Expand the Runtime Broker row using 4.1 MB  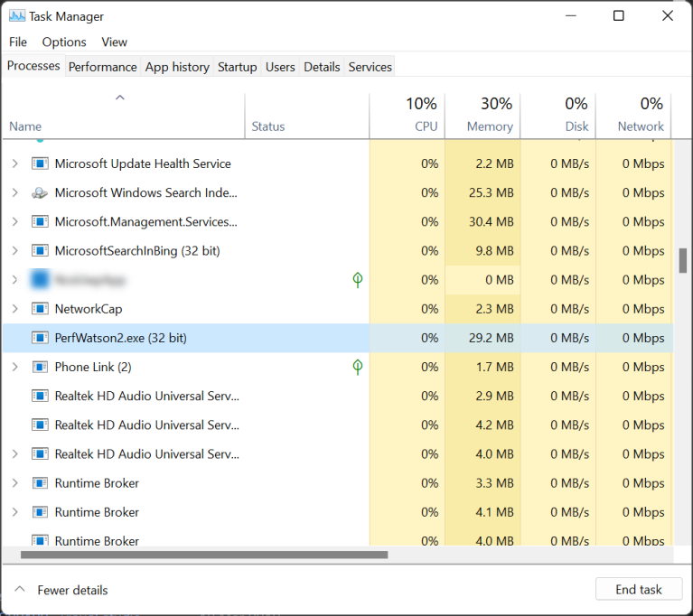[x=15, y=512]
